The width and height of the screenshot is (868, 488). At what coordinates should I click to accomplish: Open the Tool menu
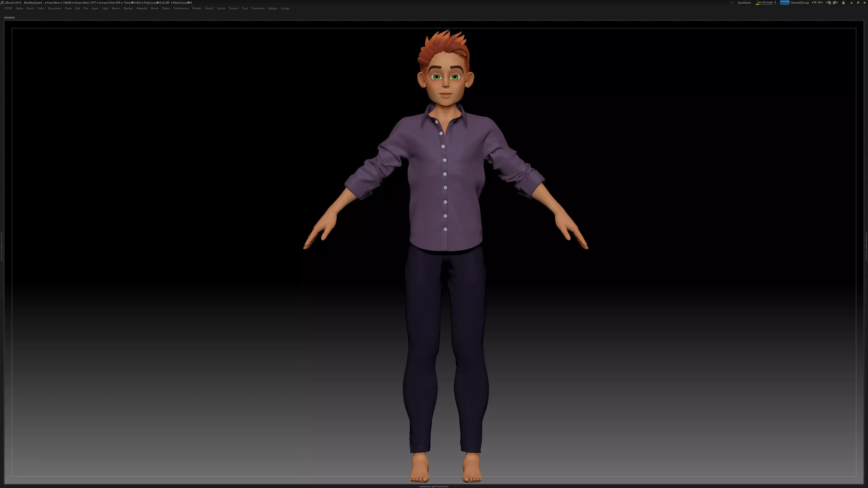click(x=245, y=8)
